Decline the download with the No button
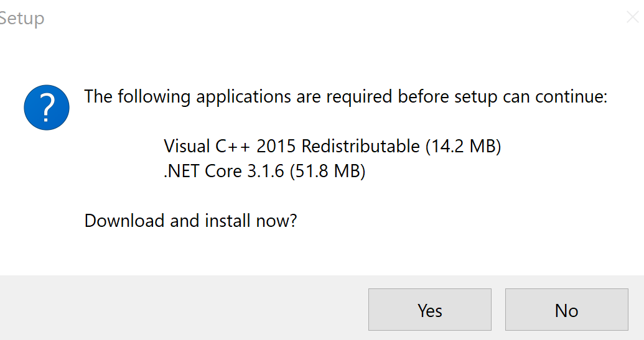 coord(566,310)
